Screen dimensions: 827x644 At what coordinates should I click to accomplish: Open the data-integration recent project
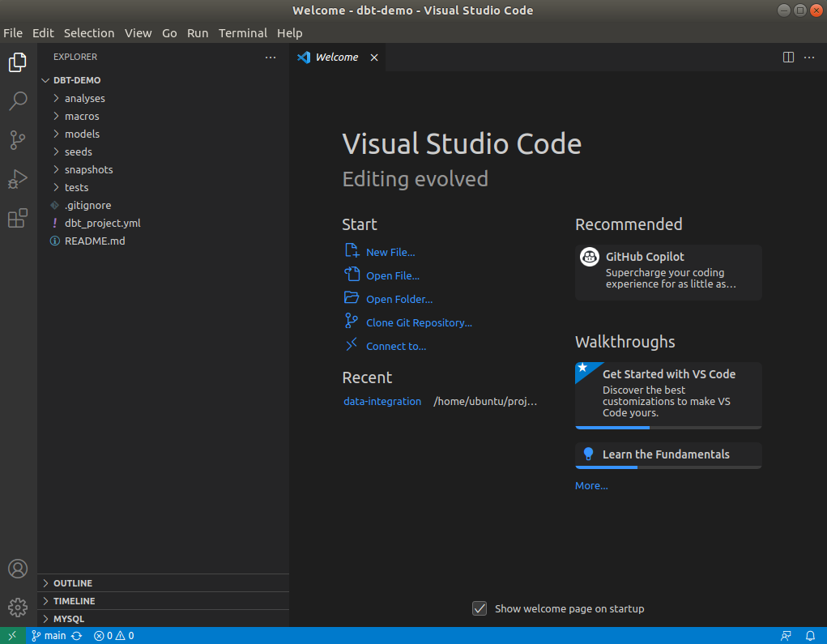click(x=382, y=401)
